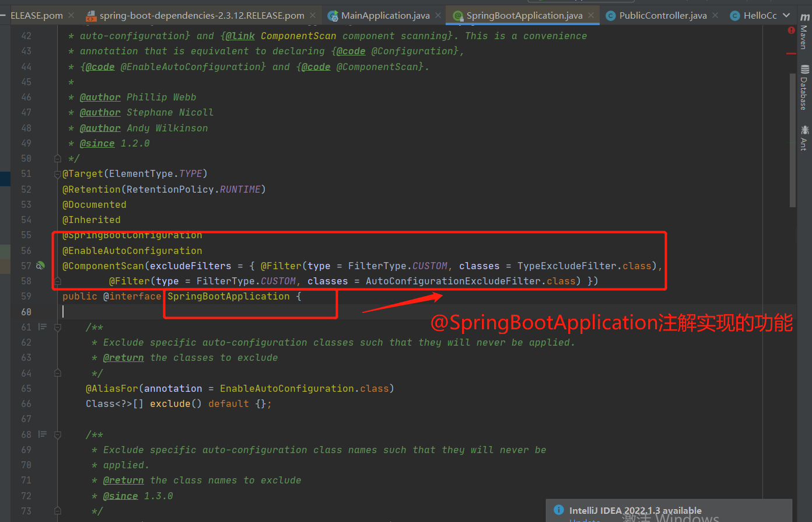Image resolution: width=812 pixels, height=522 pixels.
Task: Click the @return tag on line 63
Action: [124, 358]
